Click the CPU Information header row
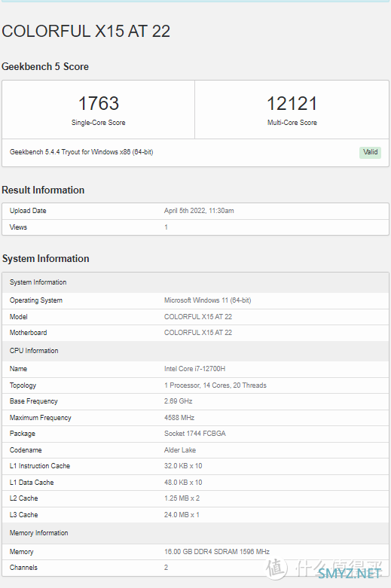The image size is (391, 588). pos(195,351)
